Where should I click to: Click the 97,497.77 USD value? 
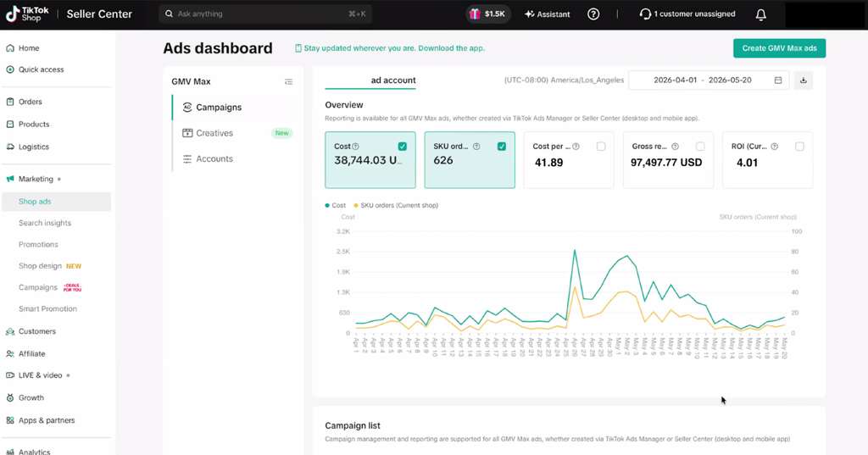666,163
